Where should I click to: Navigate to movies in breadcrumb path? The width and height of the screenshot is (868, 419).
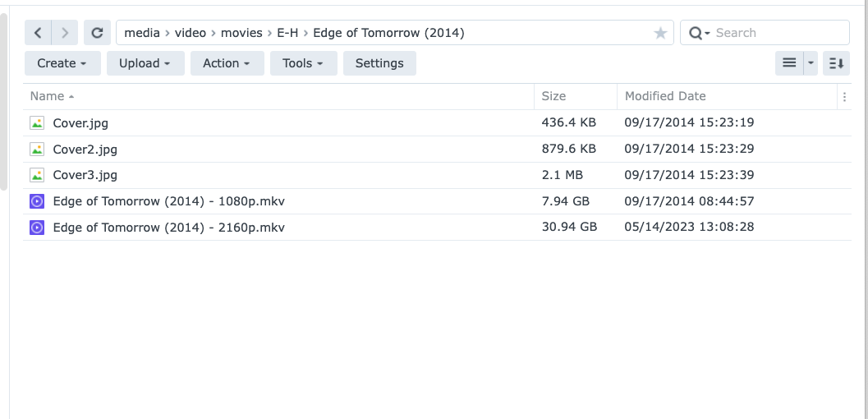click(241, 33)
